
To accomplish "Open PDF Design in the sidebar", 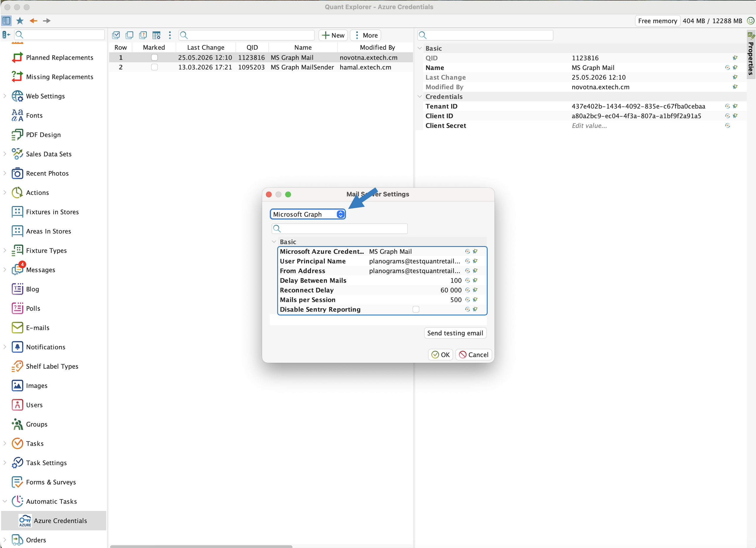I will pos(43,135).
